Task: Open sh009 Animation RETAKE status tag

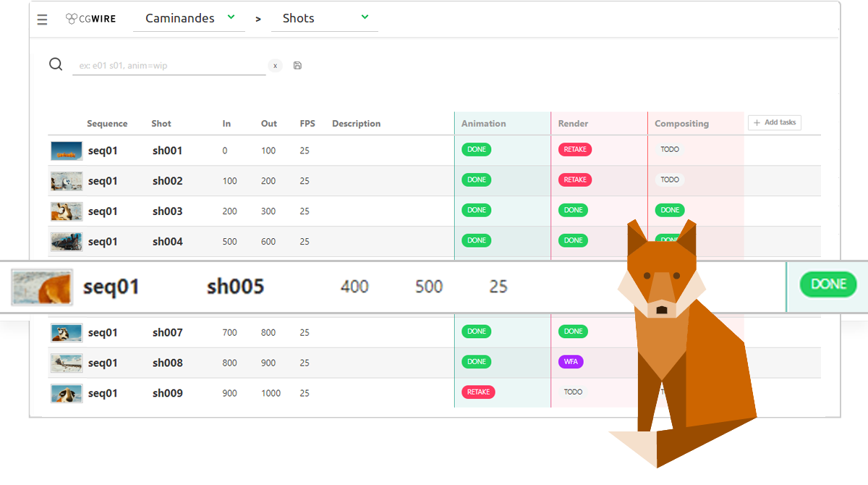Action: [x=478, y=392]
